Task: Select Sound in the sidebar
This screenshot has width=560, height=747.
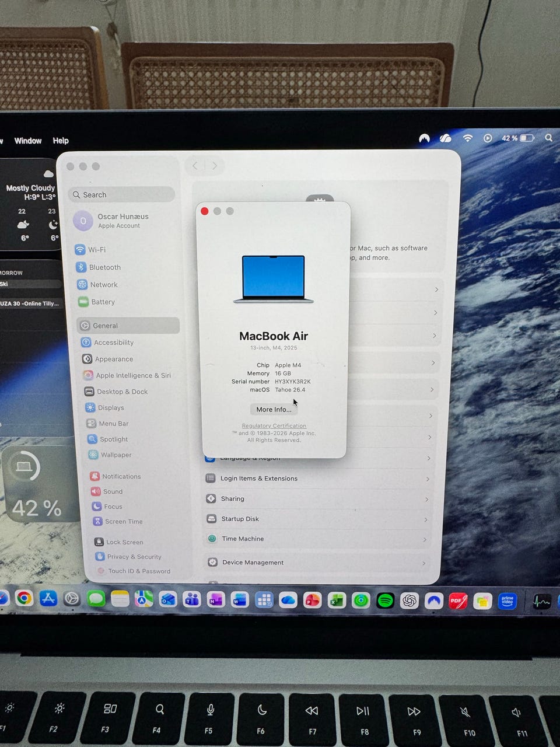Action: (x=107, y=491)
